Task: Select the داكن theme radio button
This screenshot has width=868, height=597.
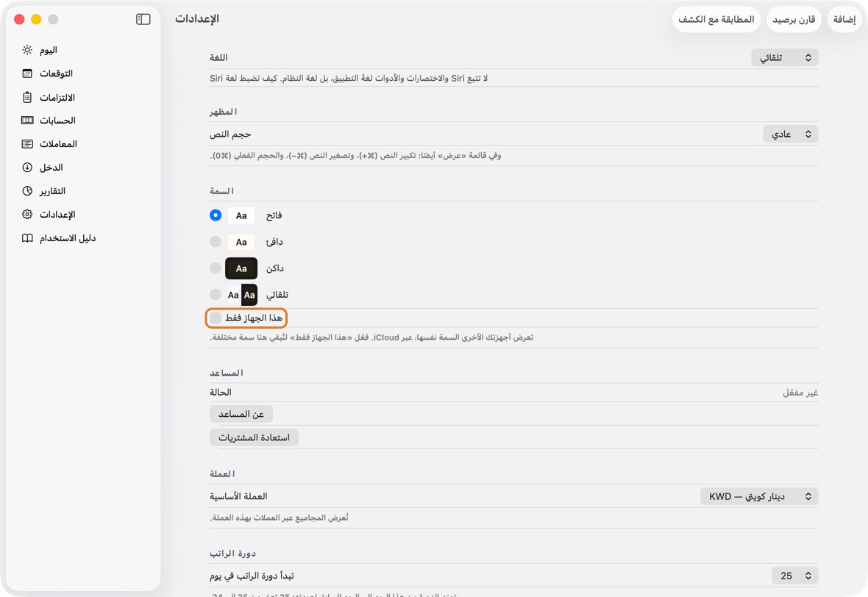Action: [x=216, y=268]
